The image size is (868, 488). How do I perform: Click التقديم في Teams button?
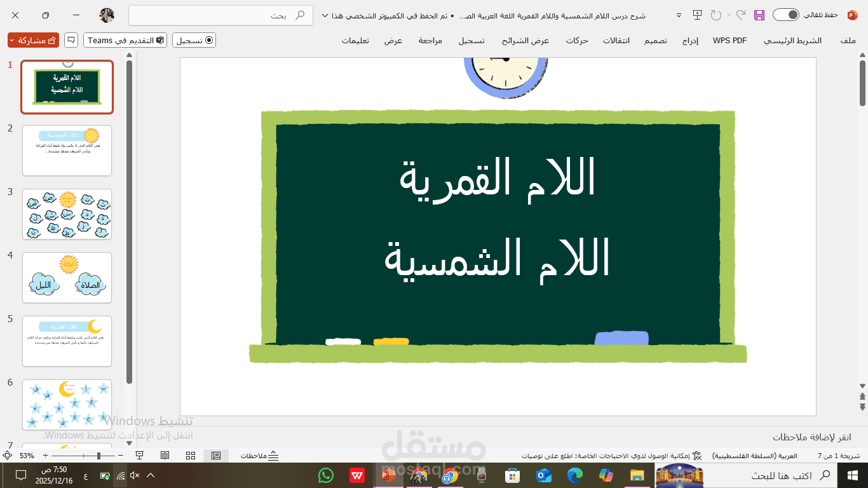pyautogui.click(x=125, y=40)
